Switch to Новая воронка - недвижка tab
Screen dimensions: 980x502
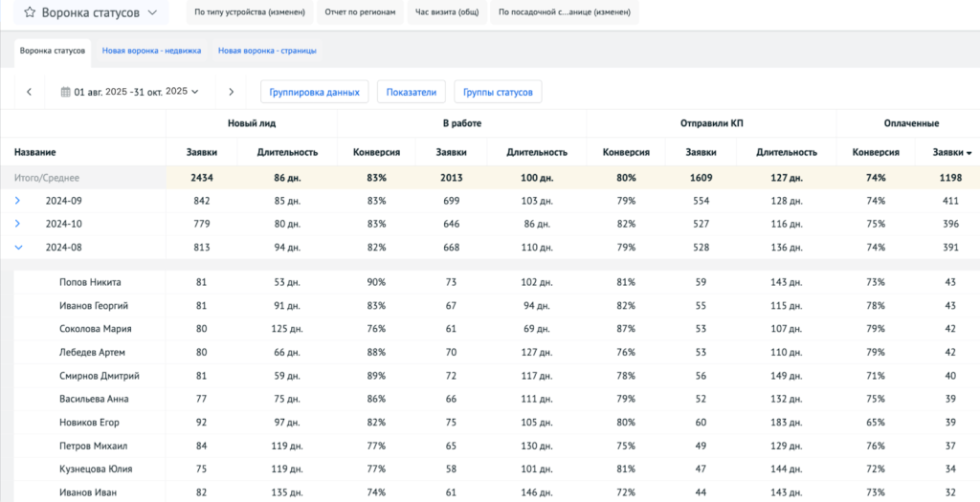pyautogui.click(x=151, y=51)
